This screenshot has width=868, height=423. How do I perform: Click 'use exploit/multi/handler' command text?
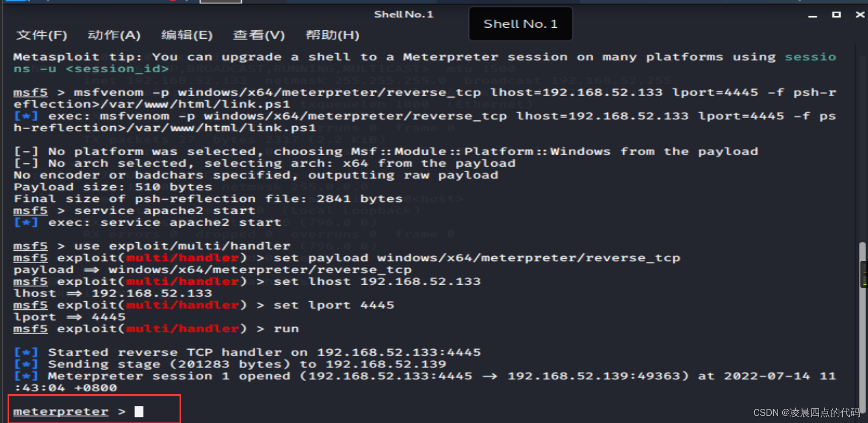[x=182, y=246]
